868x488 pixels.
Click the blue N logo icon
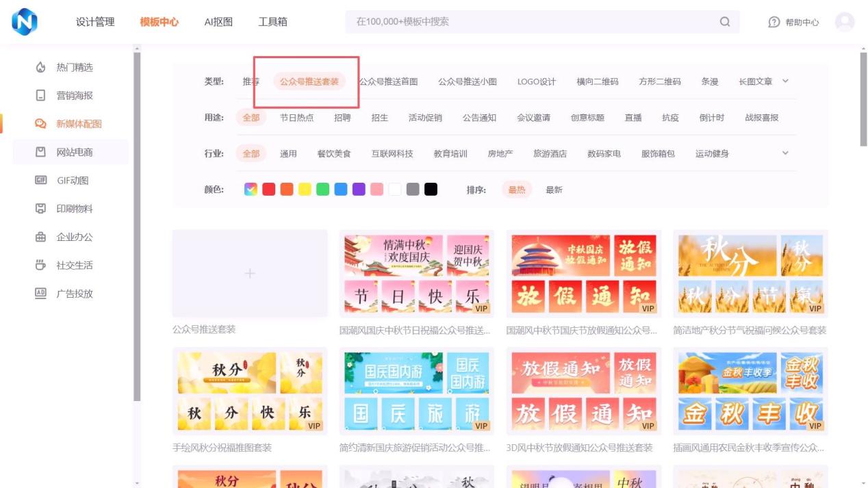(x=25, y=22)
